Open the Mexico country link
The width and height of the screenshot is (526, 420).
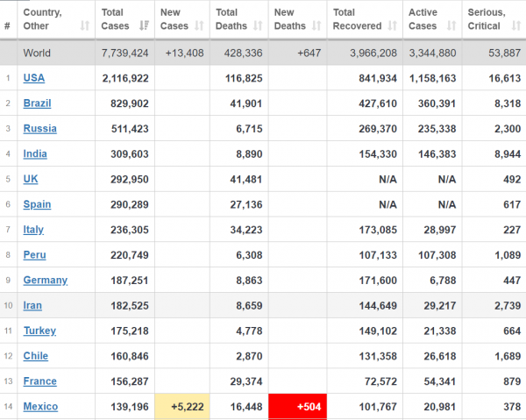pos(40,407)
